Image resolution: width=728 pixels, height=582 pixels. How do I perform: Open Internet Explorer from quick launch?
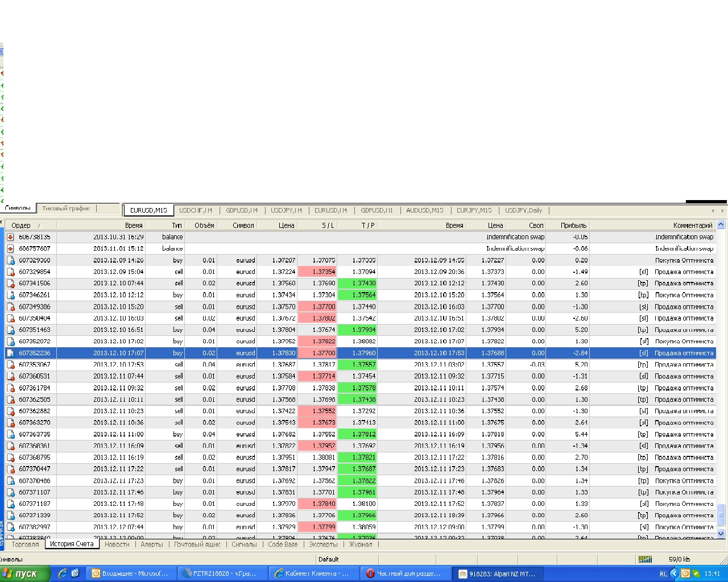click(x=63, y=573)
